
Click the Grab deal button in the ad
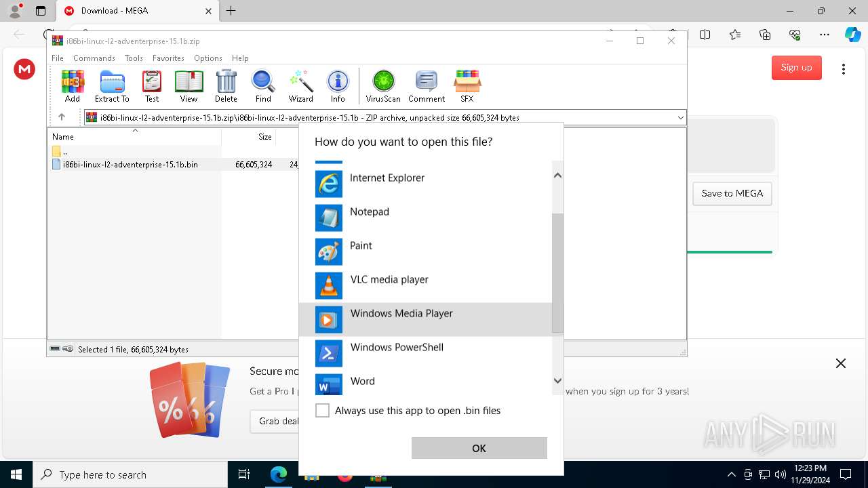[x=279, y=421]
